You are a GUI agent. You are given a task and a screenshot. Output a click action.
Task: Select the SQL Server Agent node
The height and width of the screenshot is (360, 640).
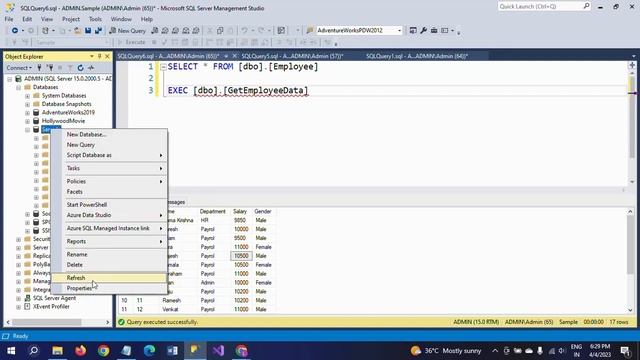tap(54, 298)
